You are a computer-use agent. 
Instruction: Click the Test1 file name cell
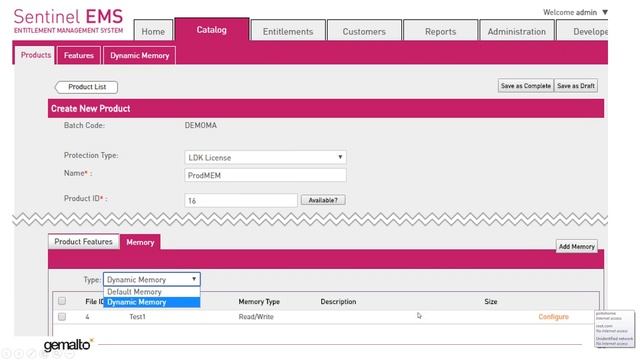coord(137,317)
